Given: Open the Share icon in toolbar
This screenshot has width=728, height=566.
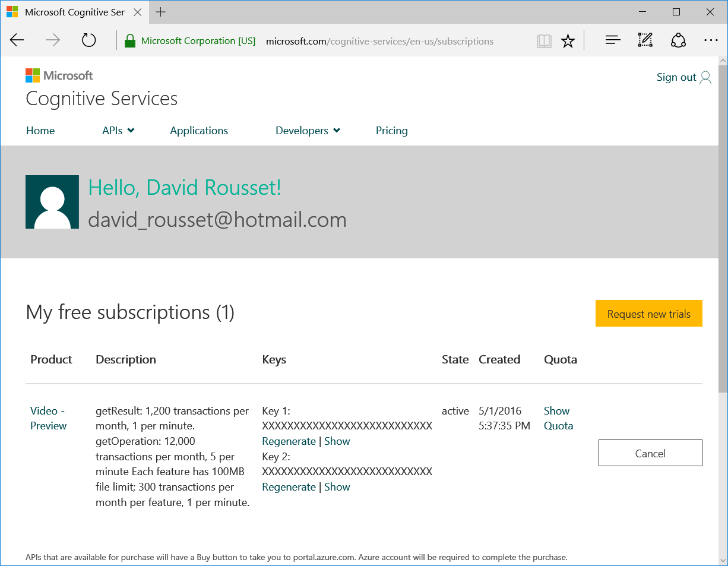Looking at the screenshot, I should (x=678, y=40).
